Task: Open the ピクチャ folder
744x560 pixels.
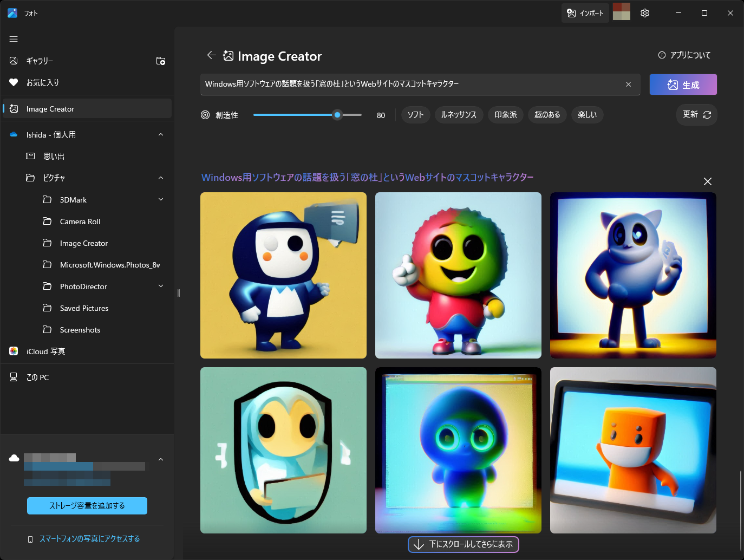Action: pyautogui.click(x=54, y=178)
